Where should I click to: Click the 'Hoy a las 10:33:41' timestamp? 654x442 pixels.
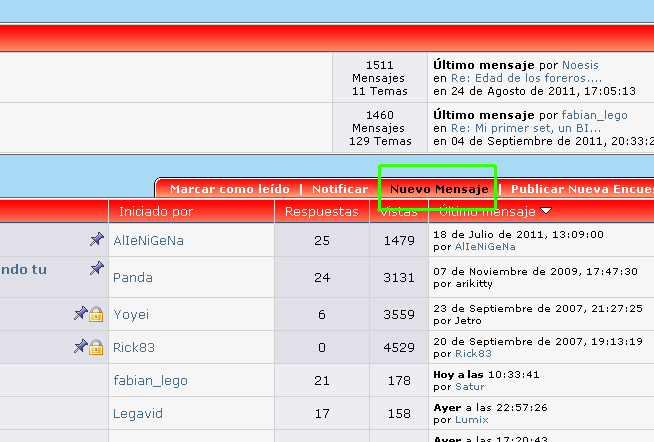486,374
